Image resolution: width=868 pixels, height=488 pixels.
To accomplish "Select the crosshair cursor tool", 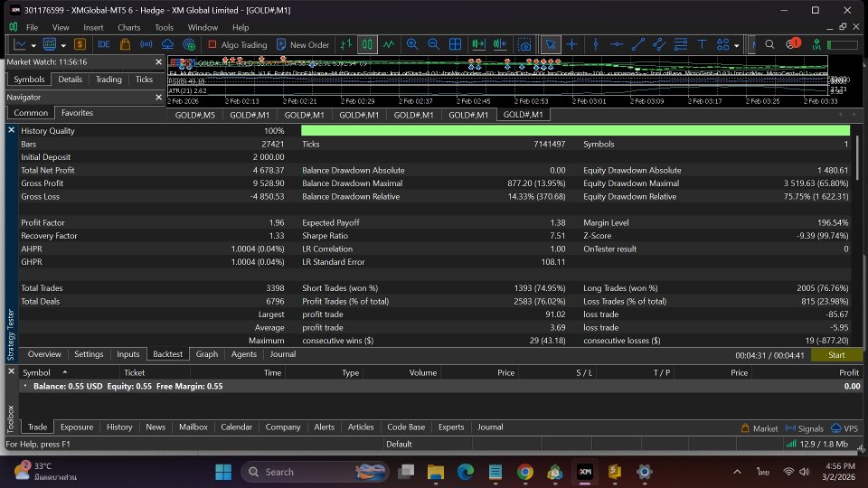I will tap(571, 44).
